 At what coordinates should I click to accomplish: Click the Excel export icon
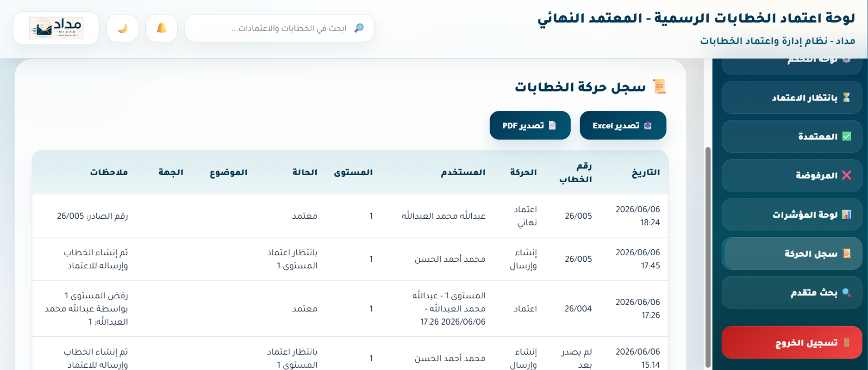pyautogui.click(x=648, y=125)
